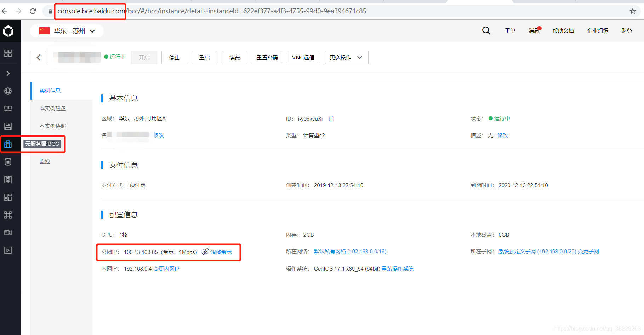Click the expiry time 2020-12-13 22:54:10
This screenshot has height=335, width=644.
(523, 185)
